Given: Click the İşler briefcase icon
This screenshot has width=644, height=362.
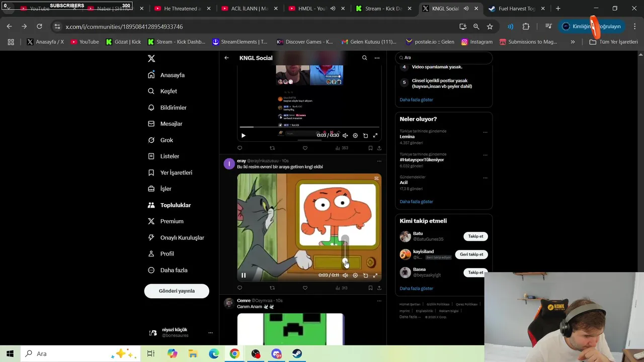Looking at the screenshot, I should pyautogui.click(x=151, y=189).
